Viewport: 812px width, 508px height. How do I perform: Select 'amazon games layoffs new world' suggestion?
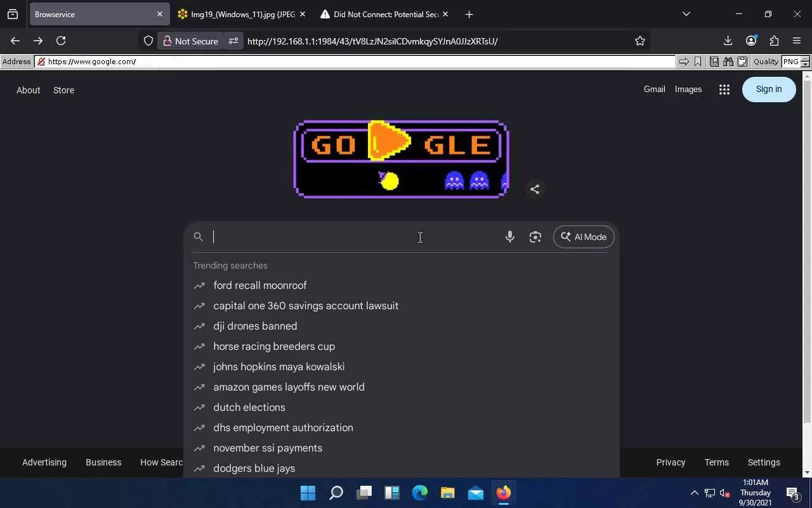pos(402,387)
